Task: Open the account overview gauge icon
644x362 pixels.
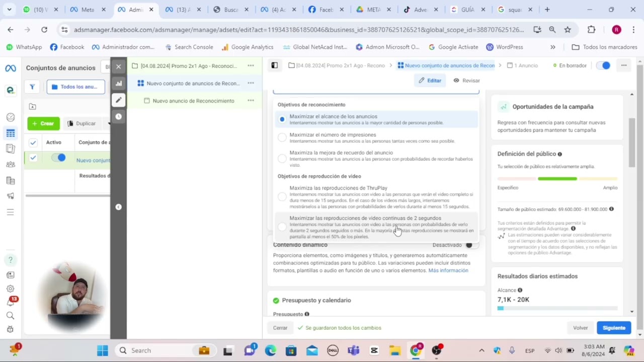Action: point(11,117)
